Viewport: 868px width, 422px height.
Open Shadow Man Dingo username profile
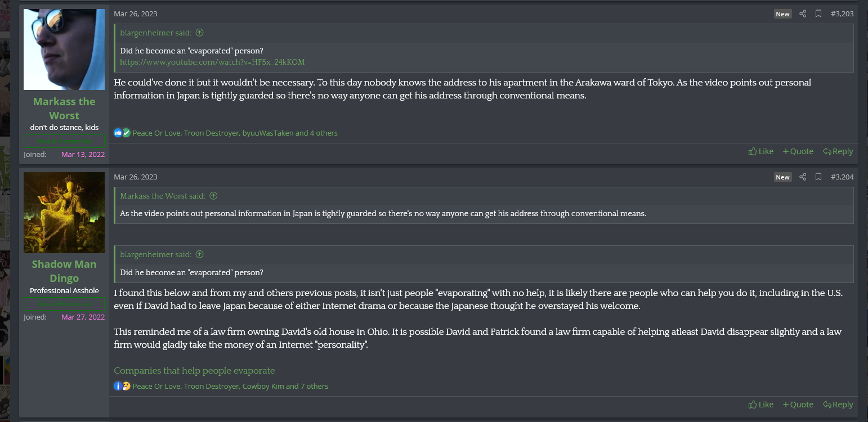(64, 271)
